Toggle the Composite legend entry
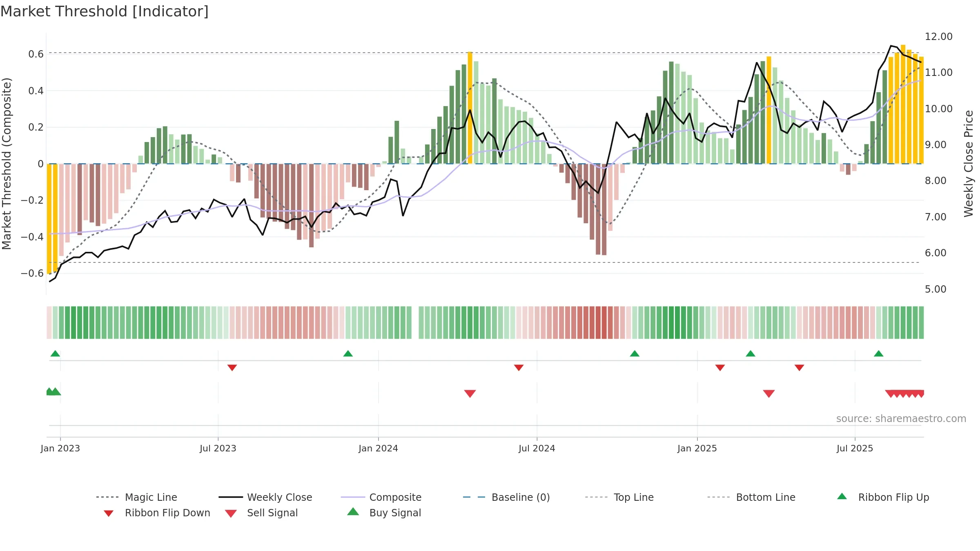This screenshot has width=980, height=551. (381, 497)
